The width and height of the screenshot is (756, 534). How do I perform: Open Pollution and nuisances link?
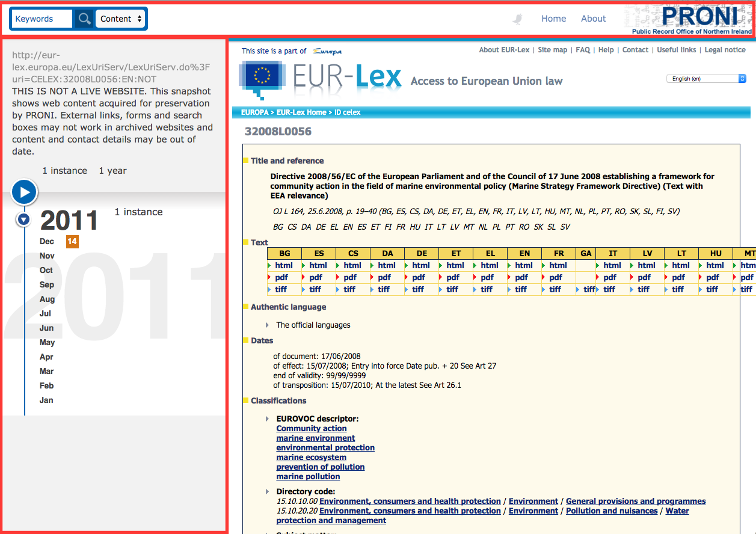[x=612, y=511]
